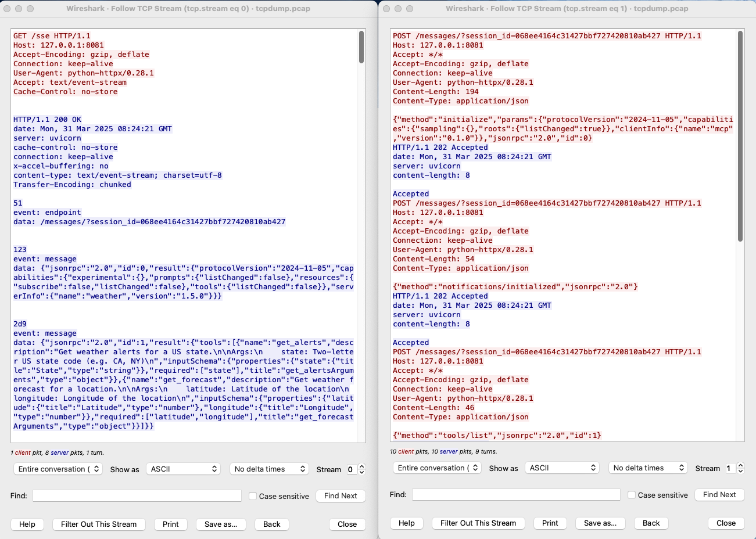Open No delta times dropdown on right
This screenshot has width=756, height=539.
(649, 468)
